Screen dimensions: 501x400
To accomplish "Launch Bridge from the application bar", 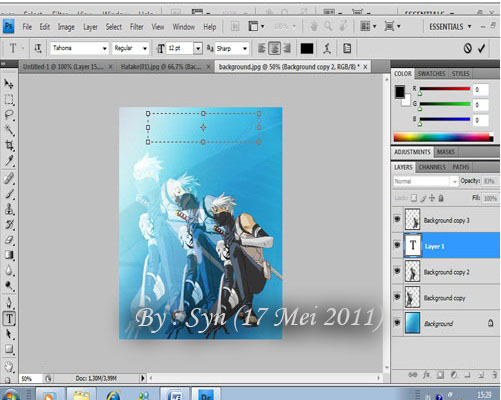I will (235, 26).
